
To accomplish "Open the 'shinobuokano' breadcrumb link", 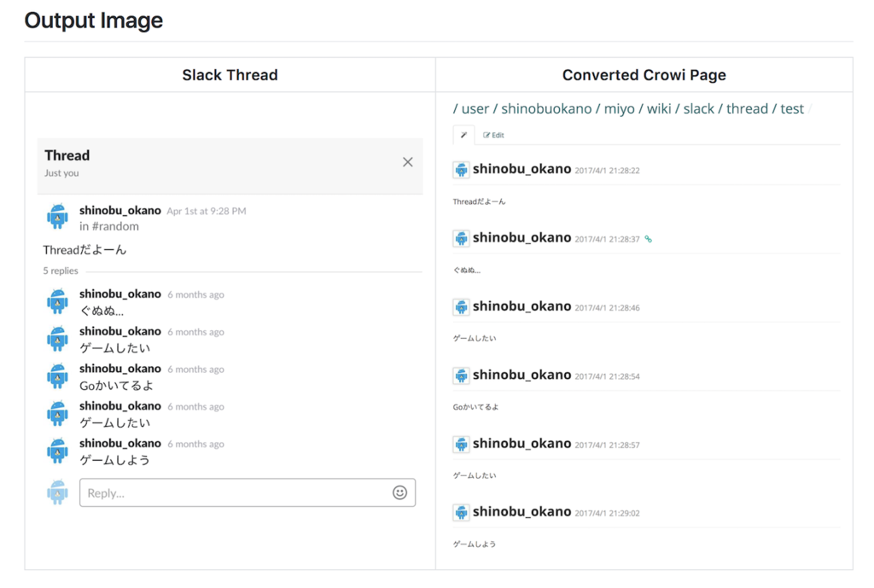I will pos(546,108).
